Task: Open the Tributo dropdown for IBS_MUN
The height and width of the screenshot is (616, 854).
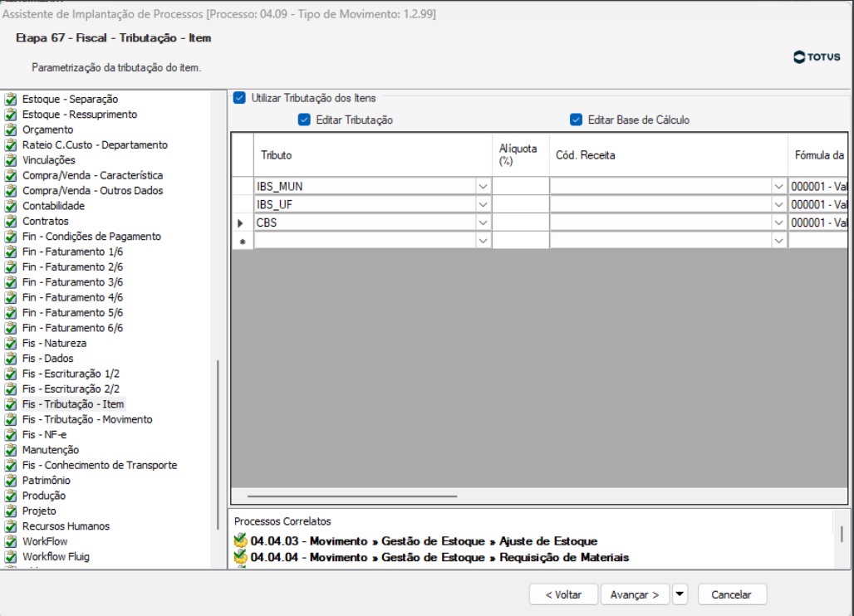Action: click(x=483, y=187)
